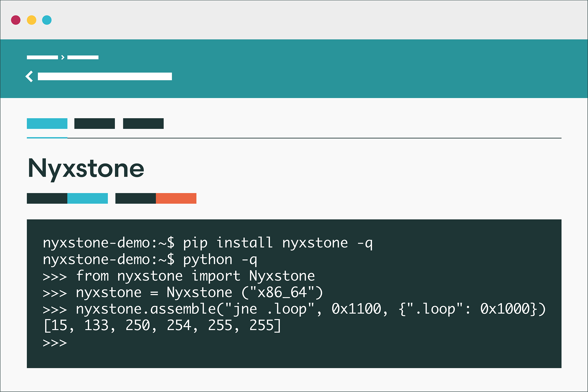Switch to the third dark tab

point(143,123)
